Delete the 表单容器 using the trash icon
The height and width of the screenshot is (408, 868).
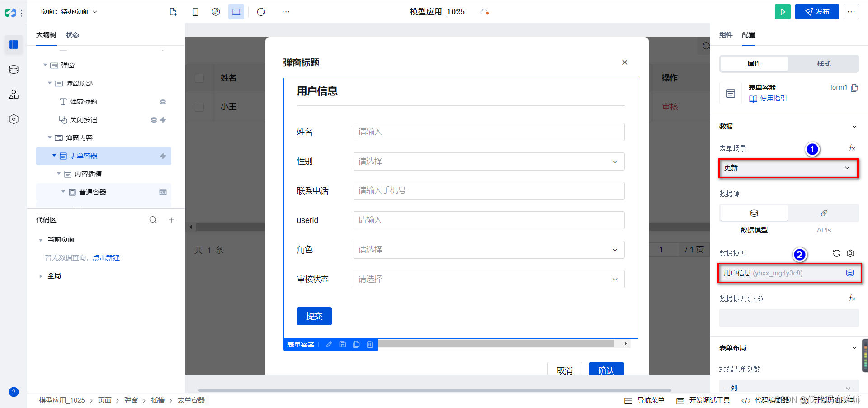coord(370,344)
